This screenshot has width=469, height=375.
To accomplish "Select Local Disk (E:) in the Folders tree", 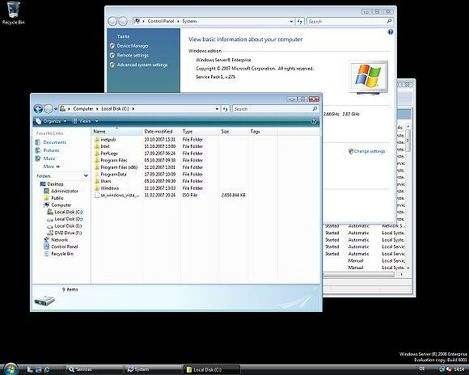I will tap(68, 226).
